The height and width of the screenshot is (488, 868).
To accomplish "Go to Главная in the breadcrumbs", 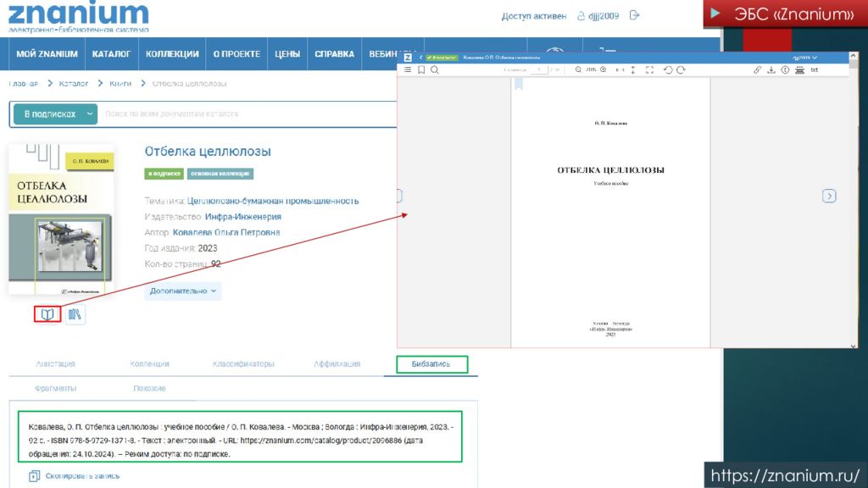I will click(23, 84).
